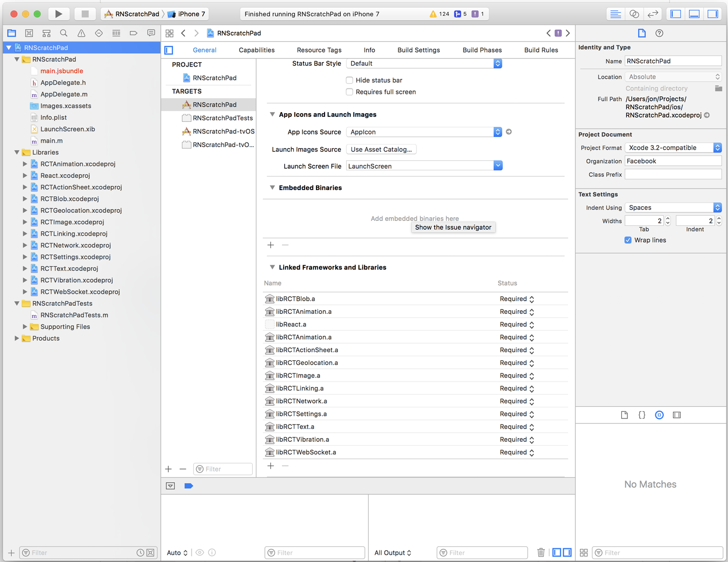Open the Find navigator
This screenshot has height=562, width=728.
[64, 33]
